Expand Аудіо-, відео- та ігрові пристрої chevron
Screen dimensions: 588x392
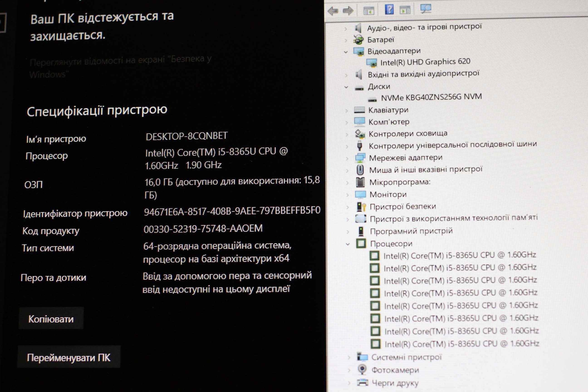pos(345,29)
